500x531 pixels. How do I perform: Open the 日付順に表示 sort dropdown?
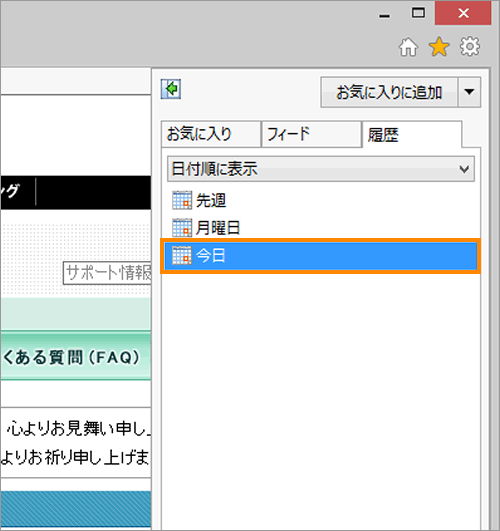tap(321, 169)
